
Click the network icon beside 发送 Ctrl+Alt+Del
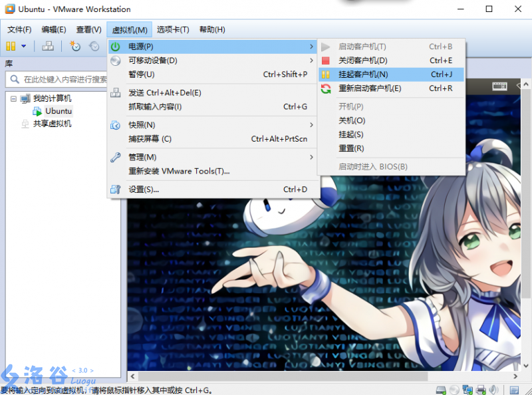tap(115, 92)
